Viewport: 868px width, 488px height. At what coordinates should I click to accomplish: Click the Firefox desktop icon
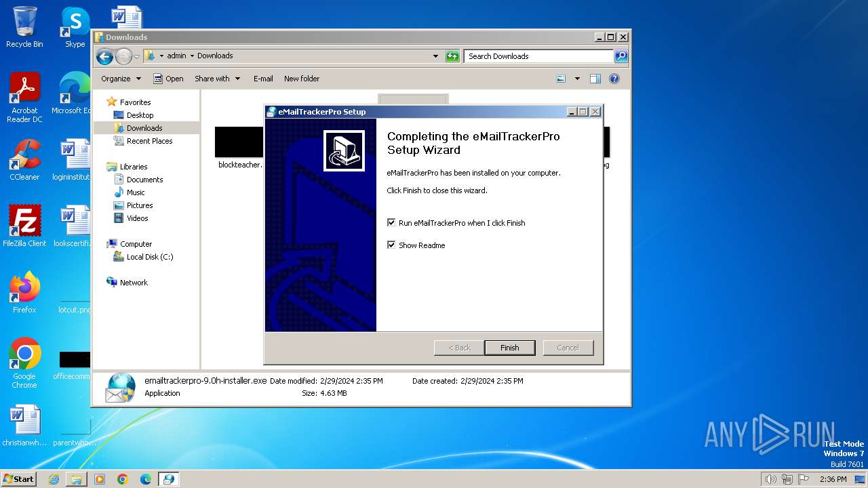coord(24,292)
